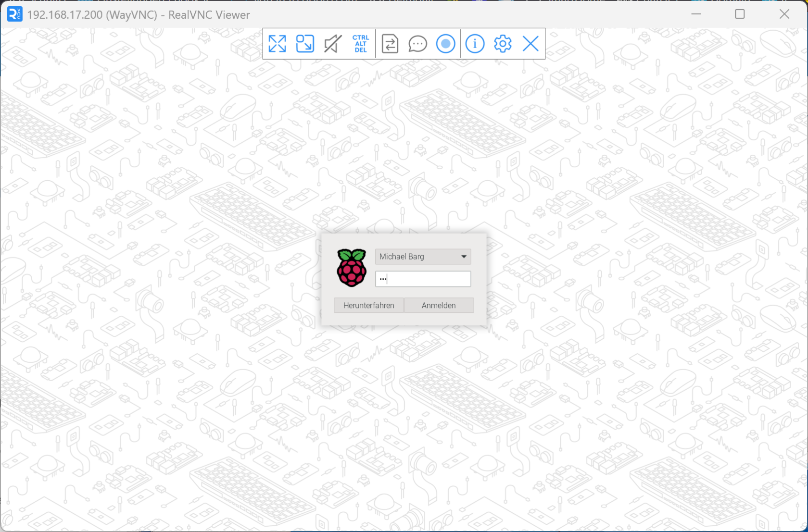Screen dimensions: 808x532
Task: Minimize the RealVNC Viewer window
Action: [x=696, y=14]
